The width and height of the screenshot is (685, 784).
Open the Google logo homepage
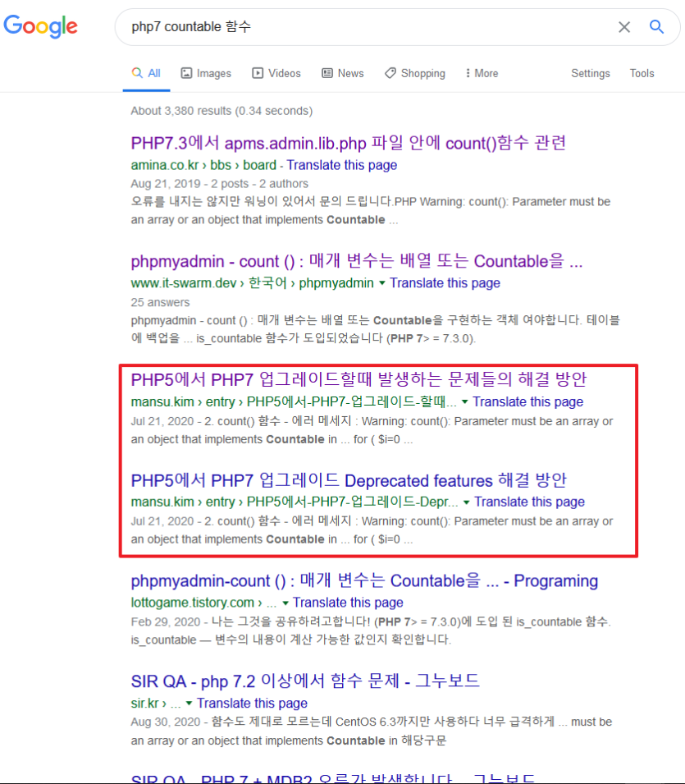click(40, 26)
